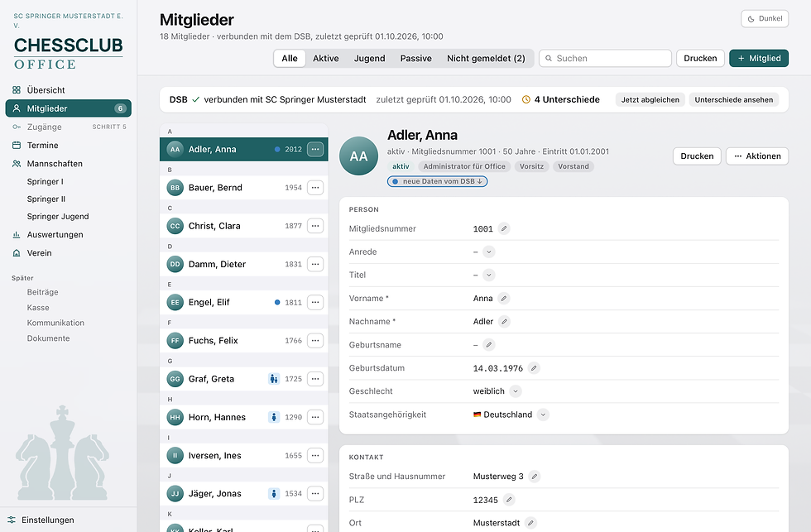The width and height of the screenshot is (811, 532).
Task: Add a new member with + Mitglied
Action: tap(759, 59)
